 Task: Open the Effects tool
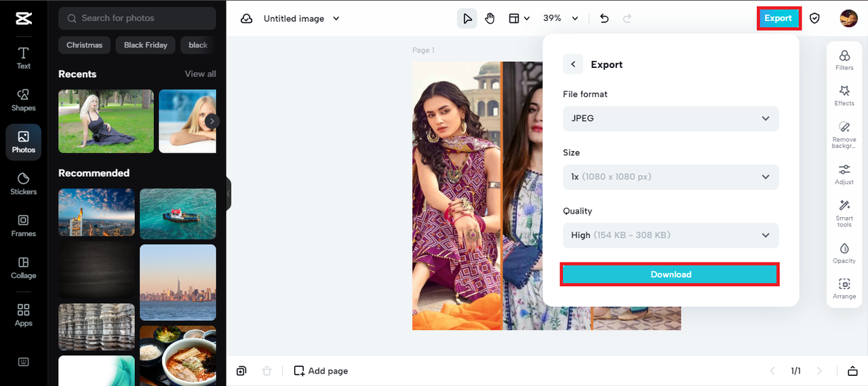pyautogui.click(x=844, y=95)
